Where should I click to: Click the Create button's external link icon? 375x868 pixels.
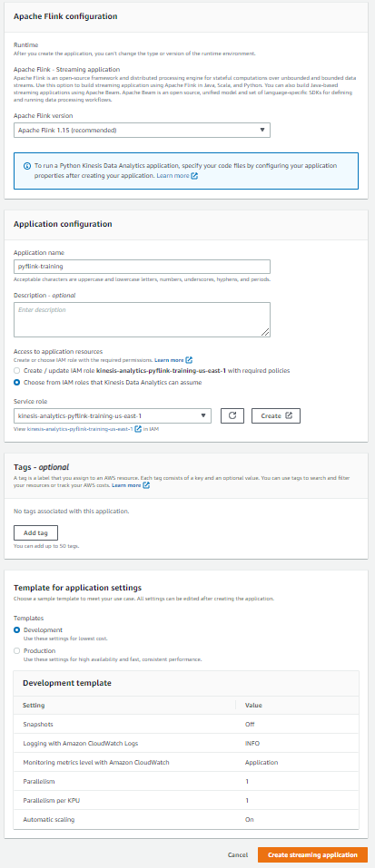pos(289,415)
